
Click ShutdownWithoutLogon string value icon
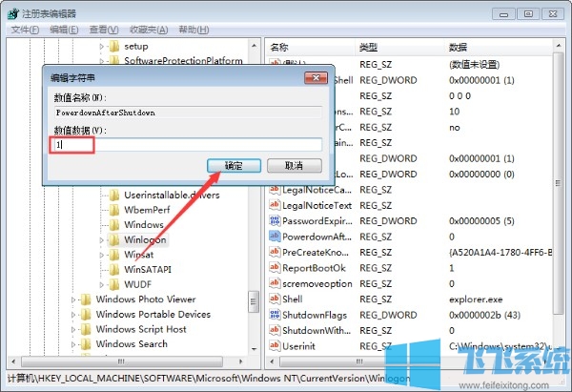tap(275, 330)
